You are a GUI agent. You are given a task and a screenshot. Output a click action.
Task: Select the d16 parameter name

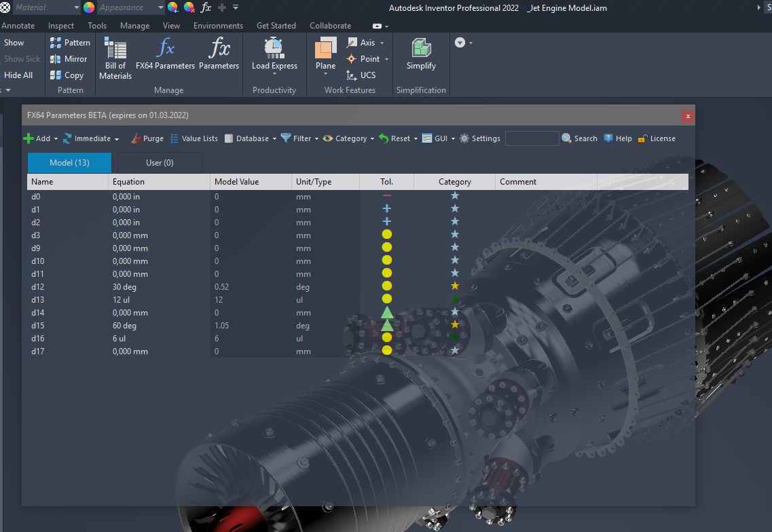pyautogui.click(x=38, y=338)
